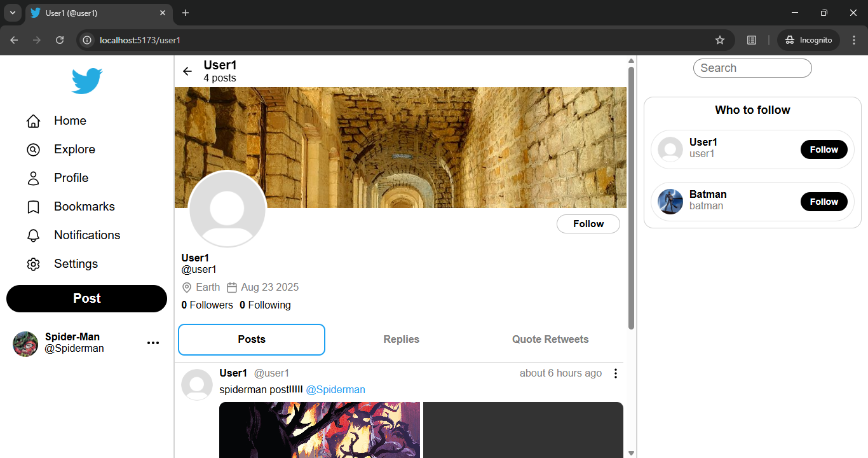
Task: Switch to the Replies tab
Action: point(401,340)
